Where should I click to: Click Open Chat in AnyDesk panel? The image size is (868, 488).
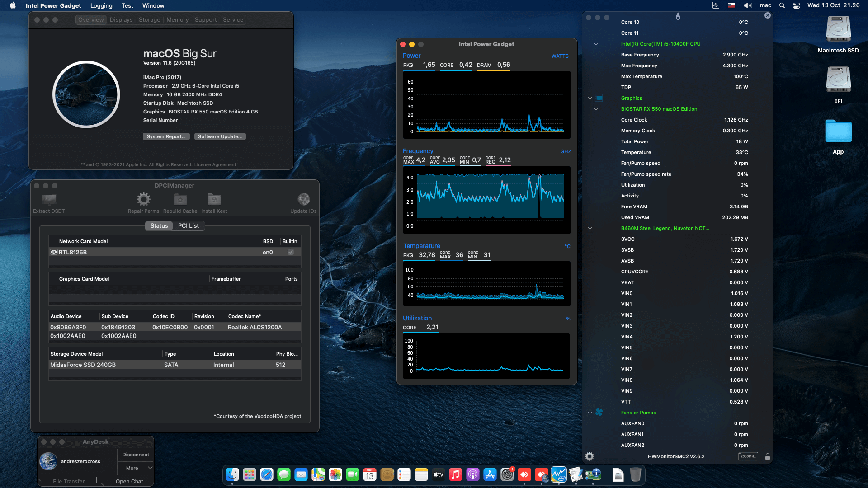[x=129, y=482]
